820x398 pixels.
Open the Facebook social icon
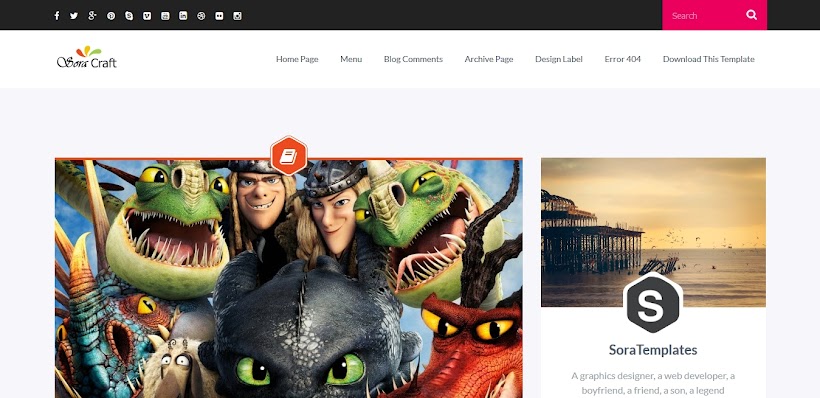coord(56,16)
